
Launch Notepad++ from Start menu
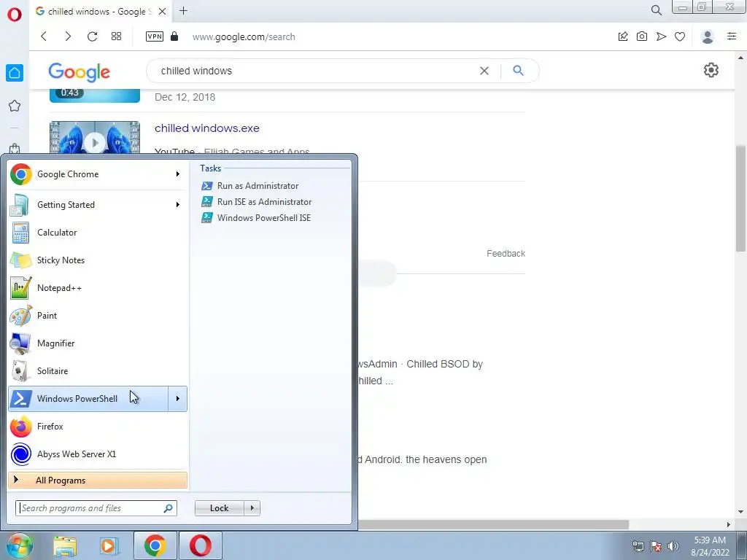click(x=98, y=287)
